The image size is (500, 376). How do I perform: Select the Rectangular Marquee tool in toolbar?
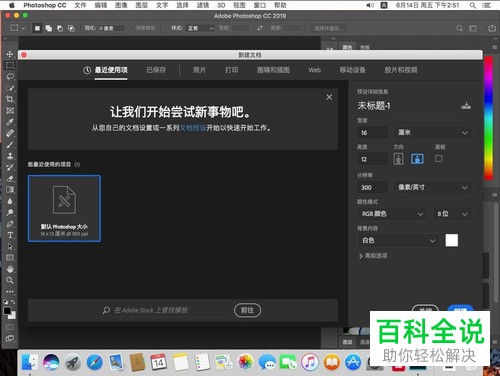click(10, 65)
